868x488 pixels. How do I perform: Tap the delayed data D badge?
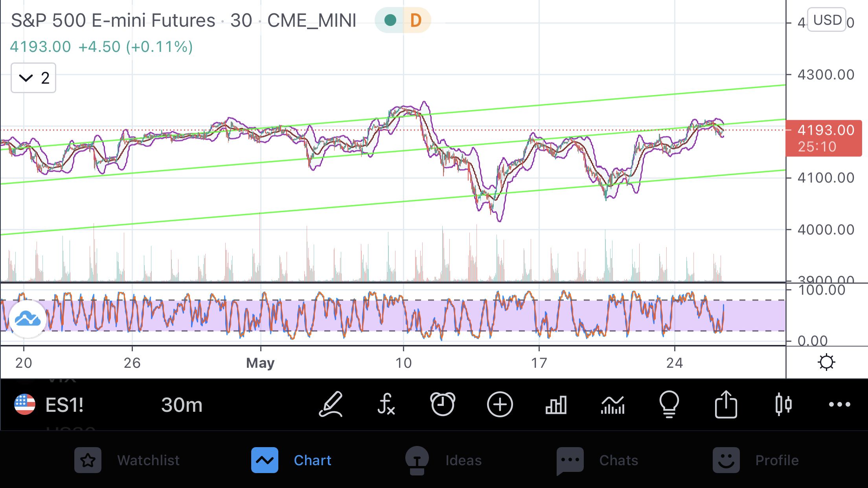click(x=417, y=20)
